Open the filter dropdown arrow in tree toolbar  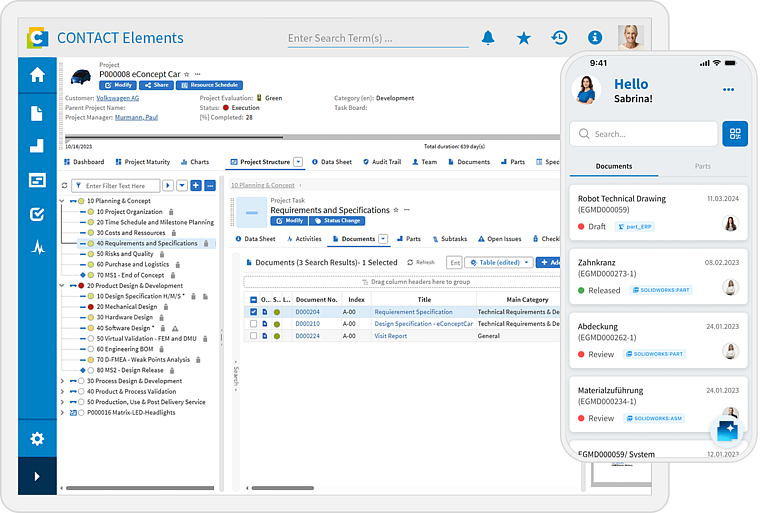click(182, 186)
